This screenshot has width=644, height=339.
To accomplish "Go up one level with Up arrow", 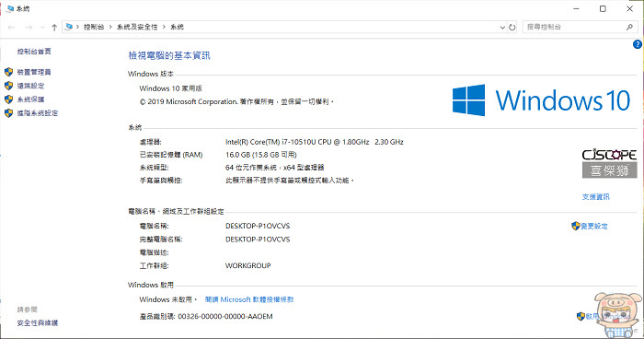I will coord(54,27).
